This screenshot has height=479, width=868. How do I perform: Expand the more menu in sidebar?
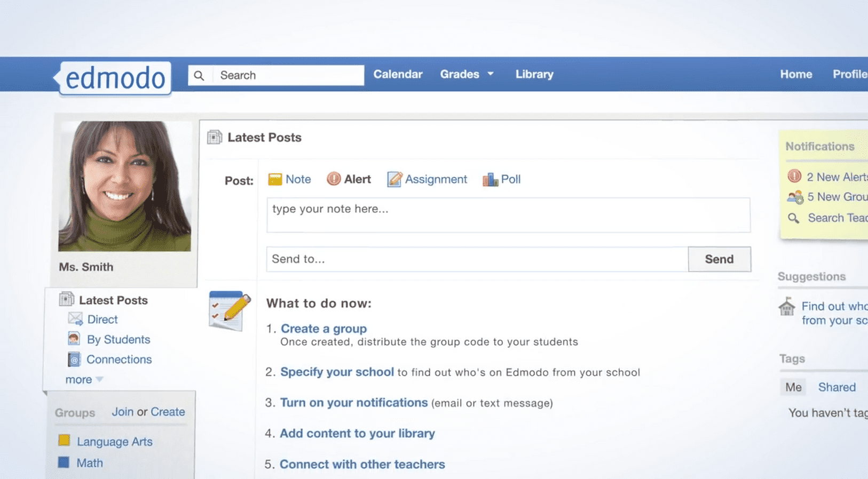click(84, 379)
